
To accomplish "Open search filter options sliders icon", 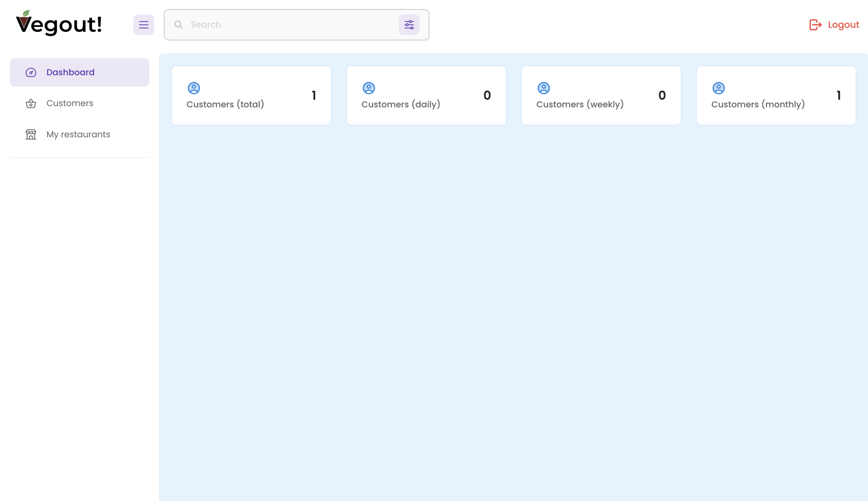I will [409, 25].
